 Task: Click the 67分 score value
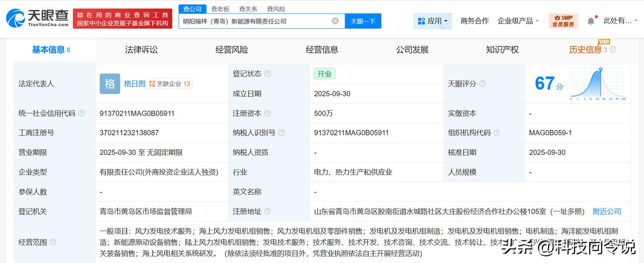[x=549, y=83]
